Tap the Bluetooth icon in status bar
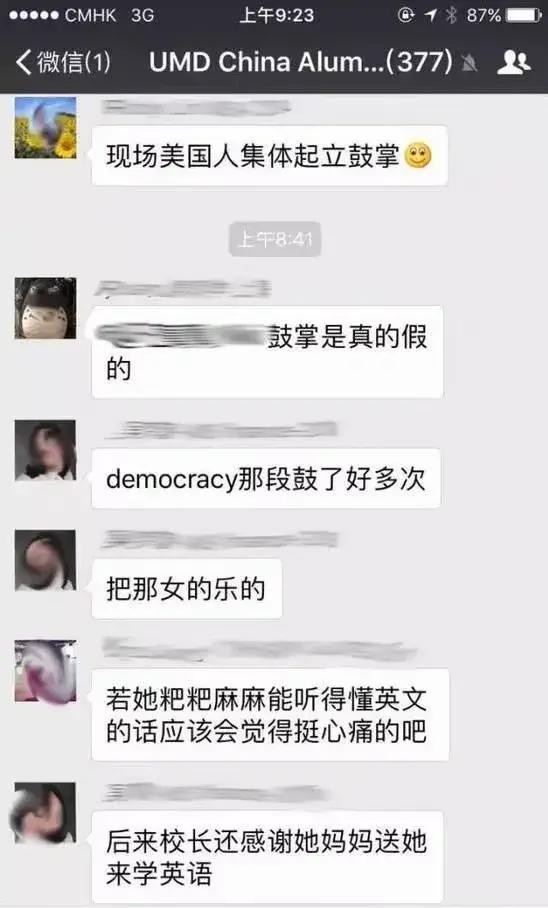Screen dimensions: 548x908 click(451, 15)
